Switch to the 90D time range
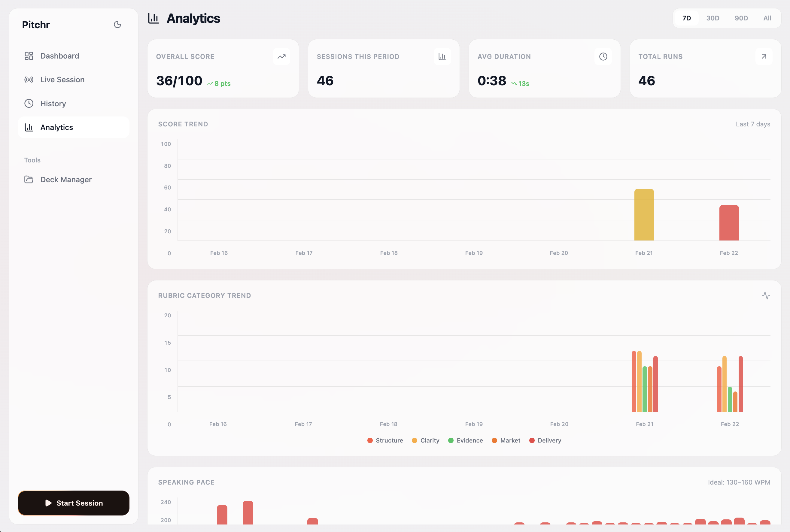The height and width of the screenshot is (532, 790). [x=741, y=18]
